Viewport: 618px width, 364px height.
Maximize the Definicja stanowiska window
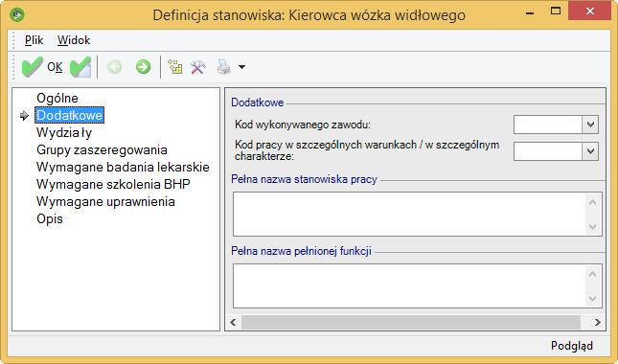tap(556, 11)
